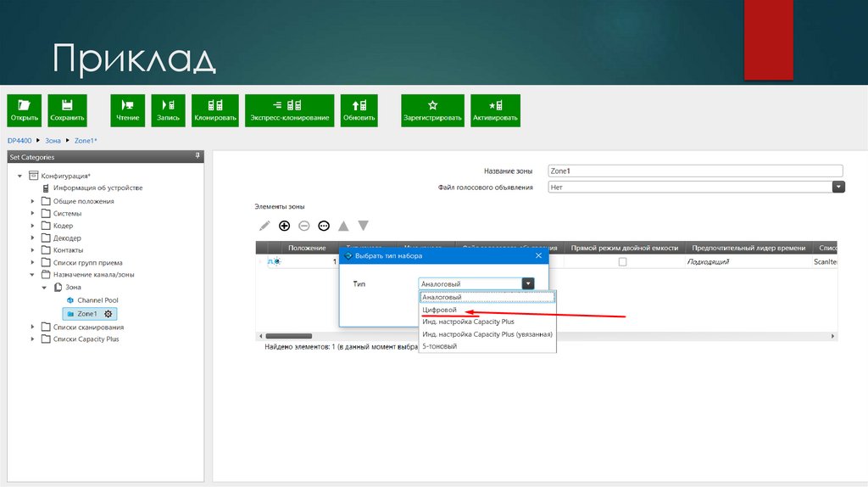868x487 pixels.
Task: Click the Открыть toolbar button
Action: coord(25,110)
